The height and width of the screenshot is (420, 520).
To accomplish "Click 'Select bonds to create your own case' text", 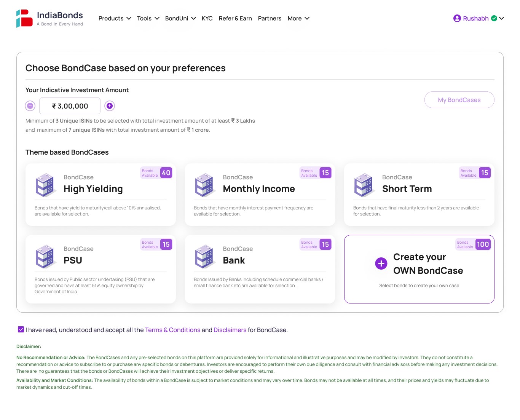I will [x=419, y=286].
